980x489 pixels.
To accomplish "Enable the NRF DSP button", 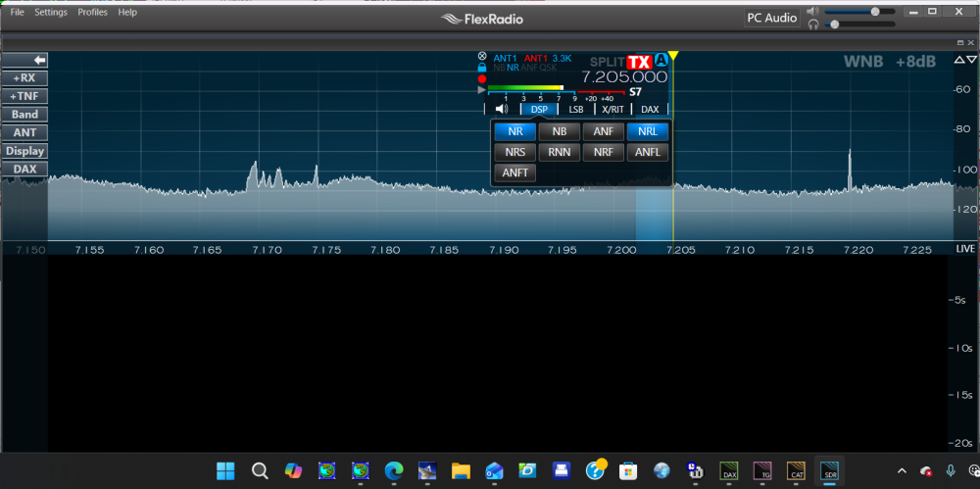I will [x=603, y=152].
